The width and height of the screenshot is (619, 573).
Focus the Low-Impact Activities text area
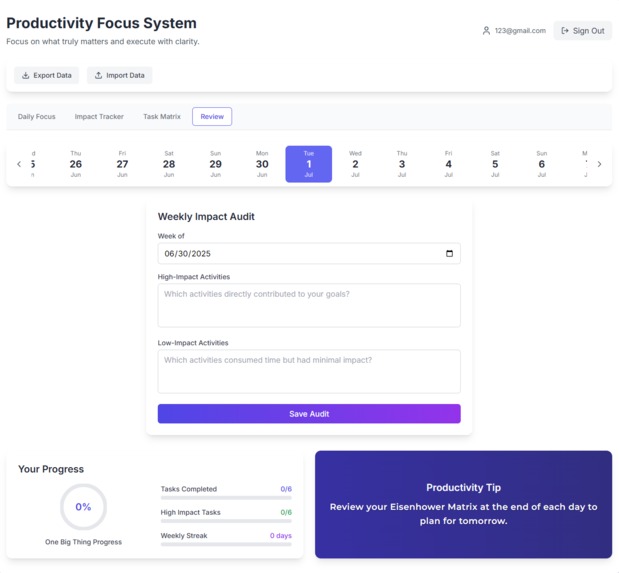pos(309,371)
